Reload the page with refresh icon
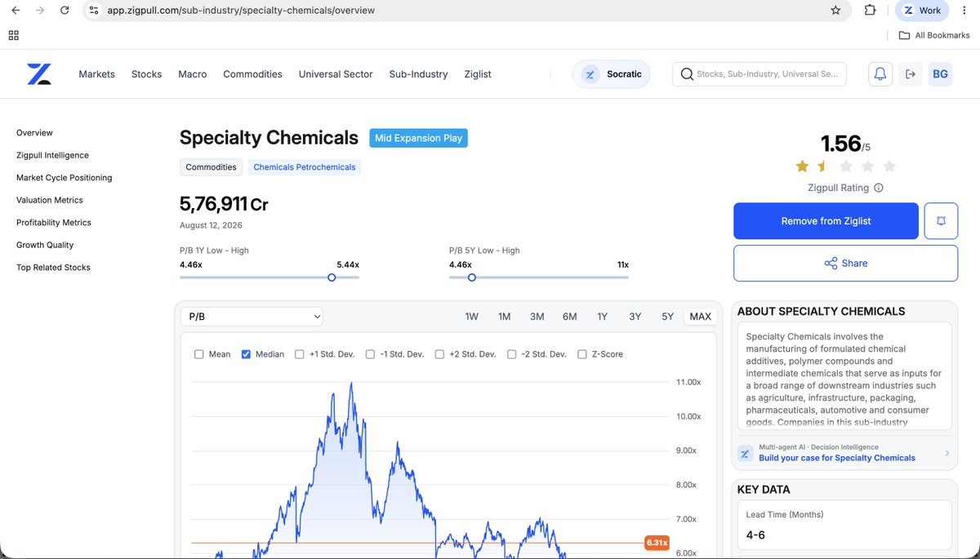Image resolution: width=980 pixels, height=559 pixels. point(65,11)
